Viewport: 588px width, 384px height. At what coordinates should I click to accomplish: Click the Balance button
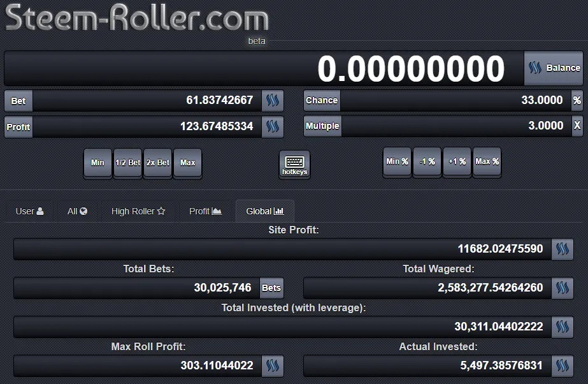554,68
